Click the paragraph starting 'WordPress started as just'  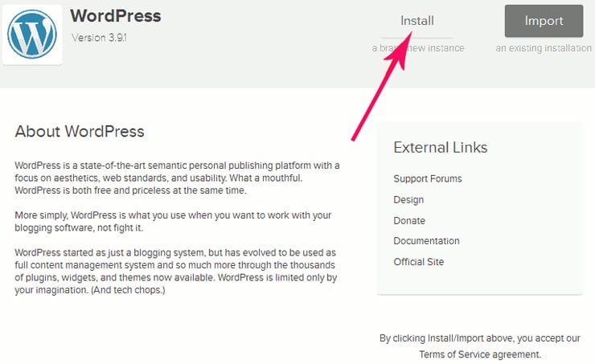click(176, 271)
